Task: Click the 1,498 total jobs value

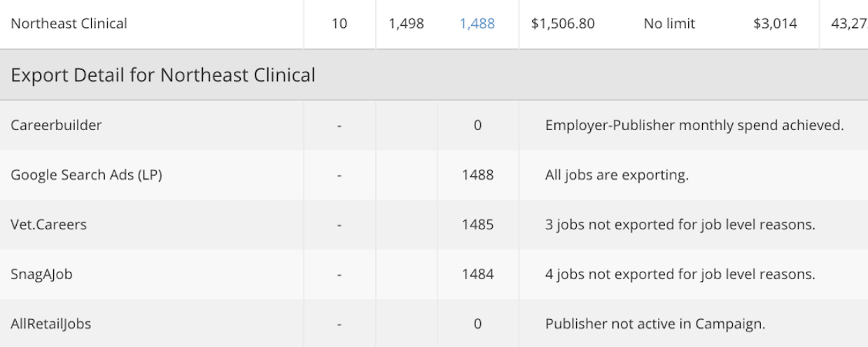Action: [x=406, y=24]
